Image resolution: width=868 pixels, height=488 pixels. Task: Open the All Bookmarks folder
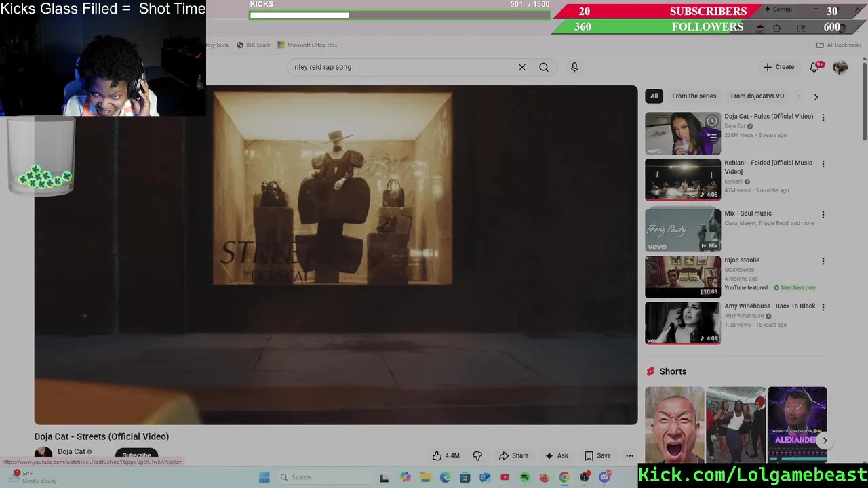[839, 45]
